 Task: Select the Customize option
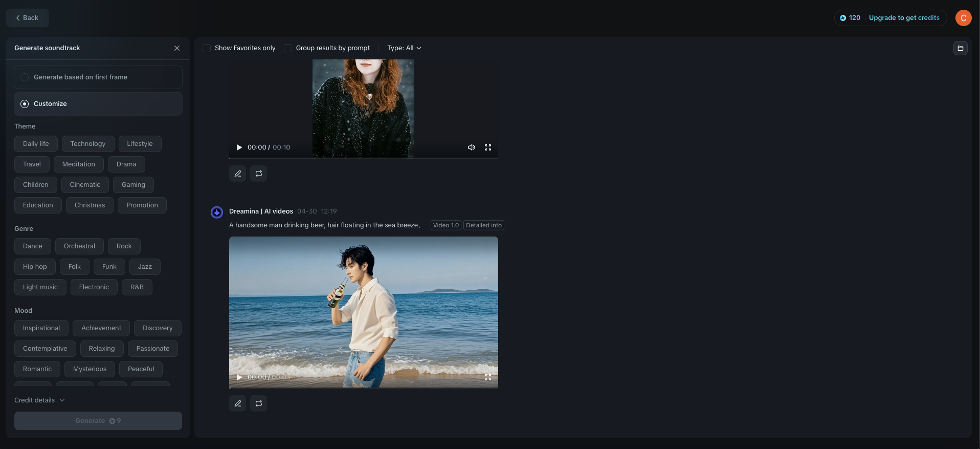pos(98,104)
